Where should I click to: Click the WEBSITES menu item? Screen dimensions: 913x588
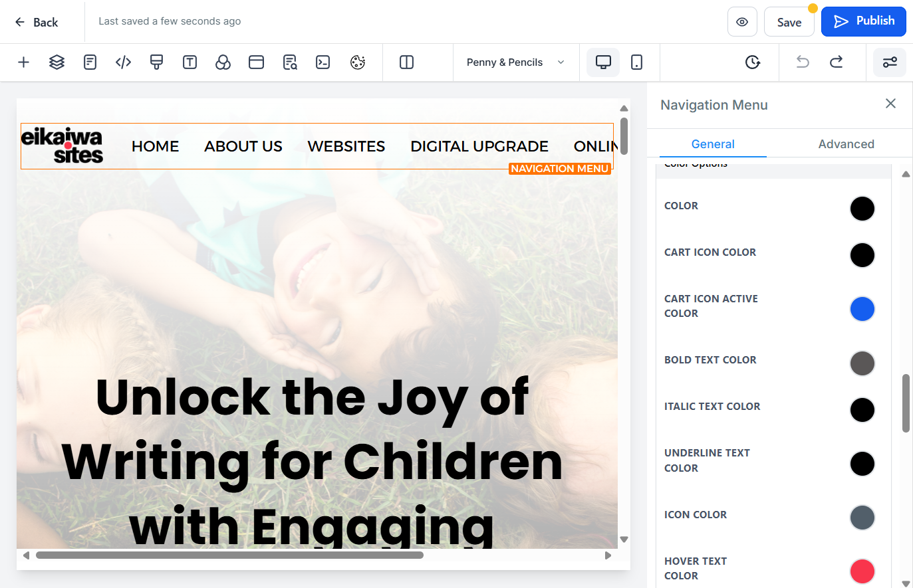(346, 146)
